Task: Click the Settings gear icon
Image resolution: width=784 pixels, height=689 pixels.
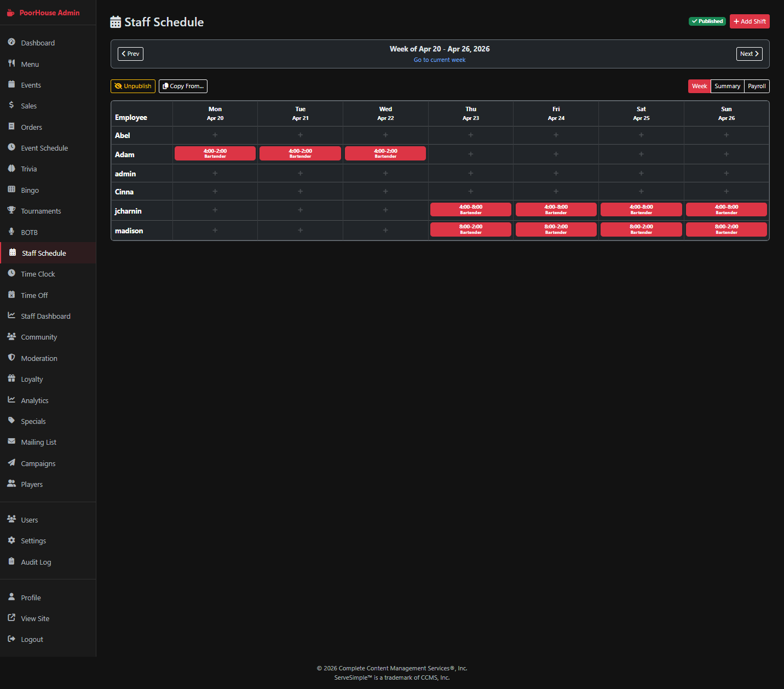Action: pyautogui.click(x=11, y=540)
